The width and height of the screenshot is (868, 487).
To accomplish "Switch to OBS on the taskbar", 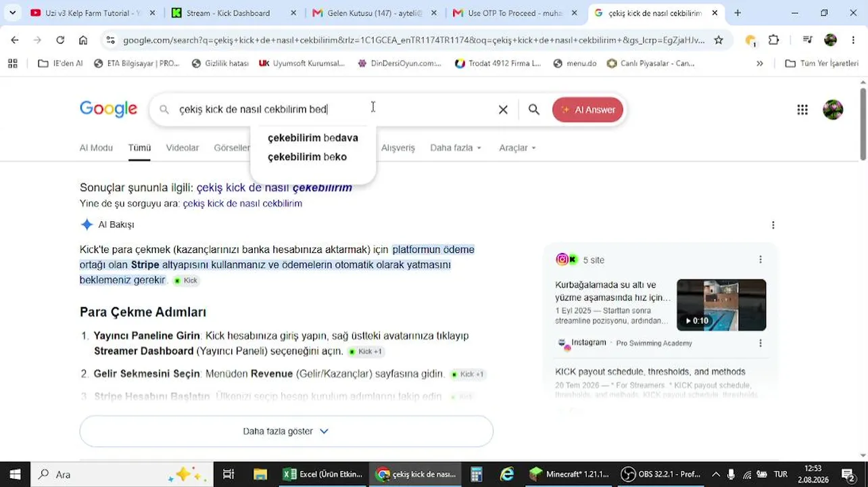I will [661, 474].
